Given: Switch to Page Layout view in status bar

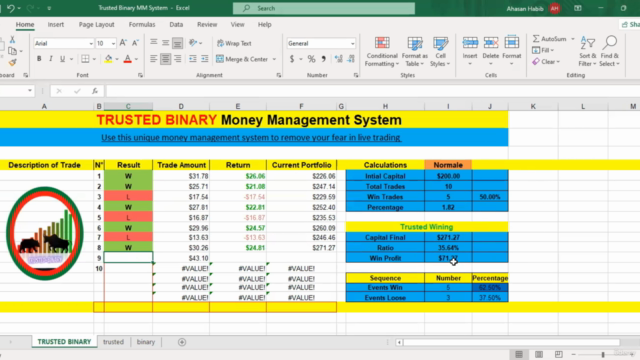Looking at the screenshot, I should pyautogui.click(x=539, y=354).
